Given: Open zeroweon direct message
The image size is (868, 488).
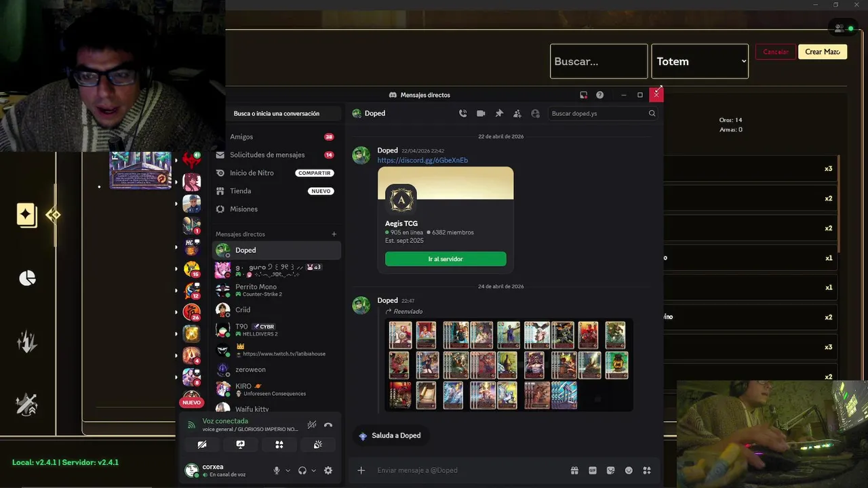Looking at the screenshot, I should 276,369.
